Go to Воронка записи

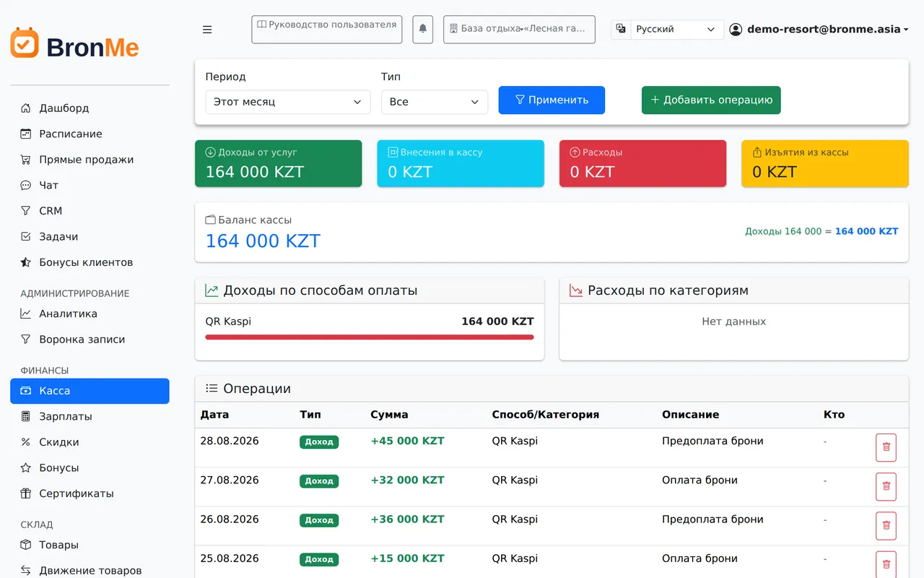(x=90, y=340)
